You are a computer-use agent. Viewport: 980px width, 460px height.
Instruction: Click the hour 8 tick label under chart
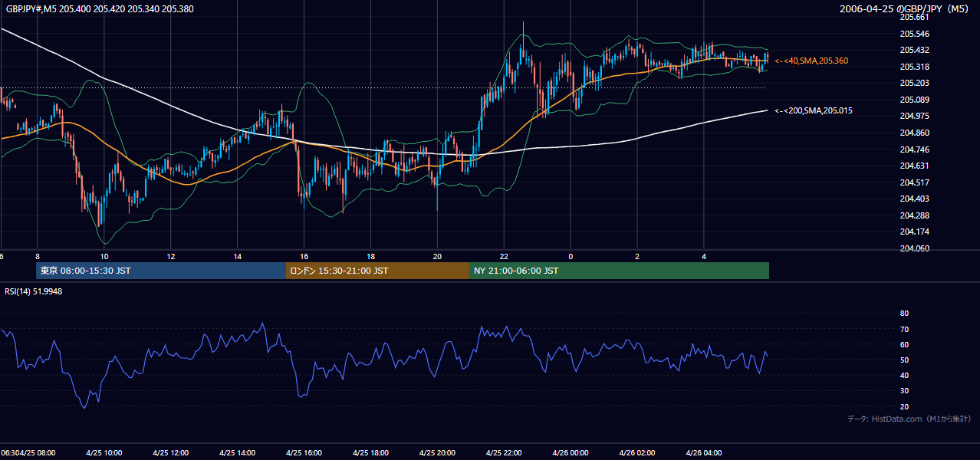(x=37, y=256)
